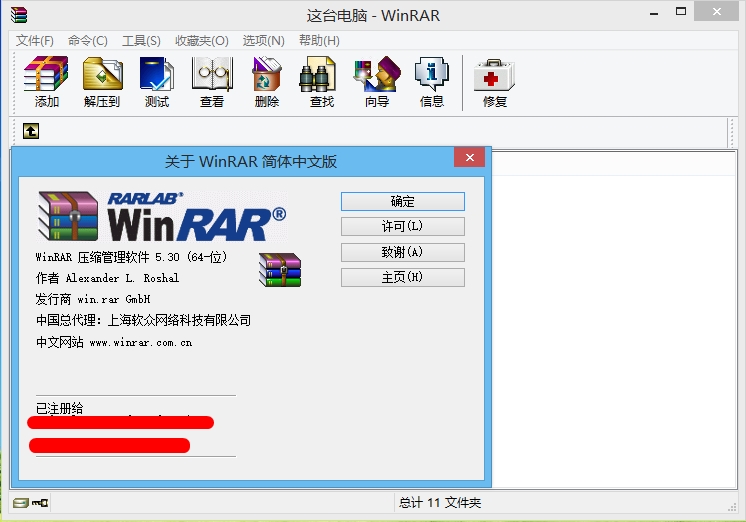Click the WinRAR title bar app icon
The width and height of the screenshot is (746, 522).
click(x=19, y=15)
